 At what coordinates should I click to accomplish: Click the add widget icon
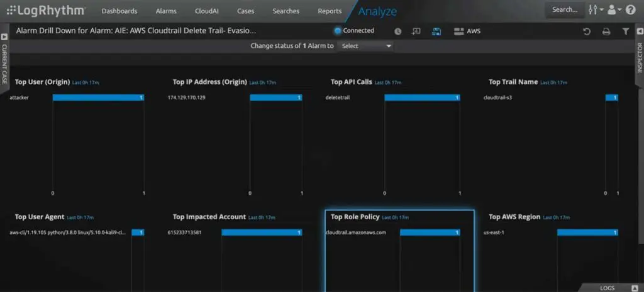(416, 31)
